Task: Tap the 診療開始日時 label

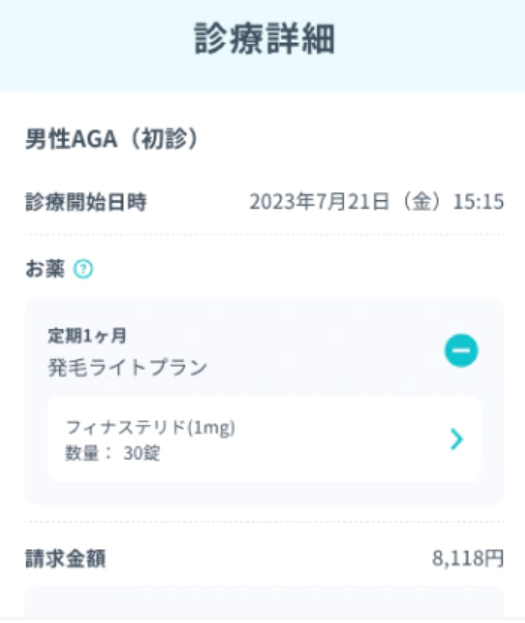Action: (x=86, y=202)
